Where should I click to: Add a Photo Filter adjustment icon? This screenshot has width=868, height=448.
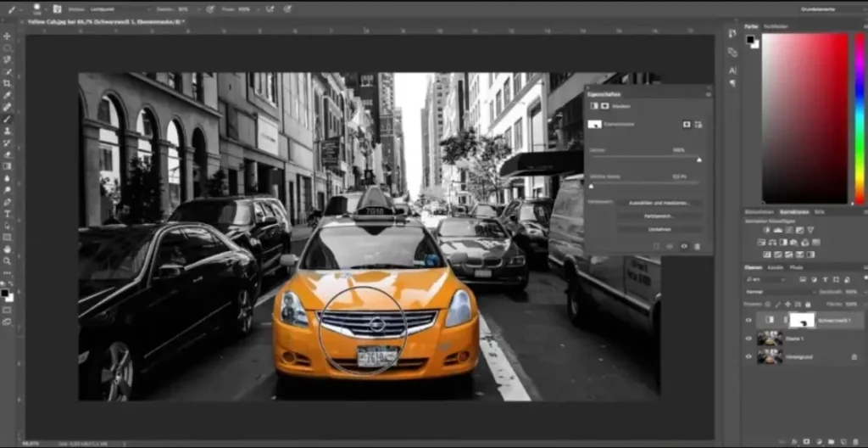tap(794, 243)
